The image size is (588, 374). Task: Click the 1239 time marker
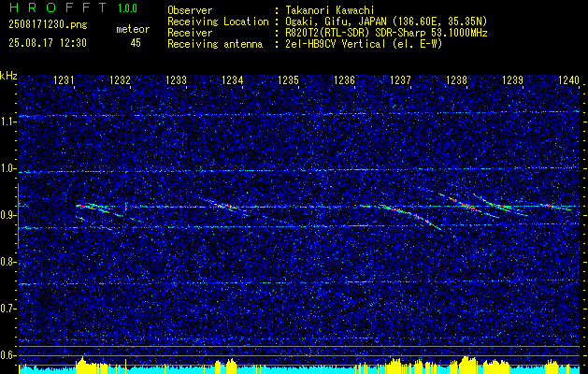click(512, 79)
